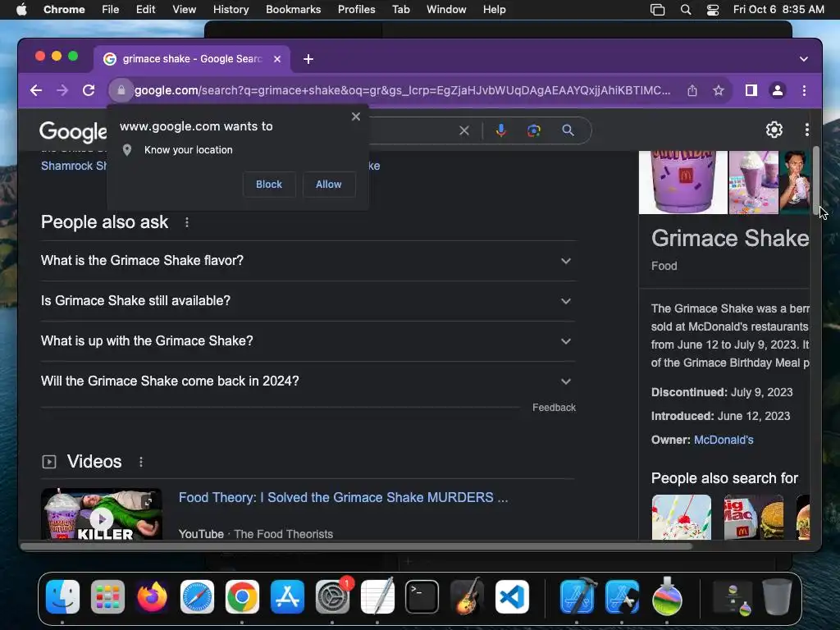Open System Preferences in the dock

pos(332,597)
